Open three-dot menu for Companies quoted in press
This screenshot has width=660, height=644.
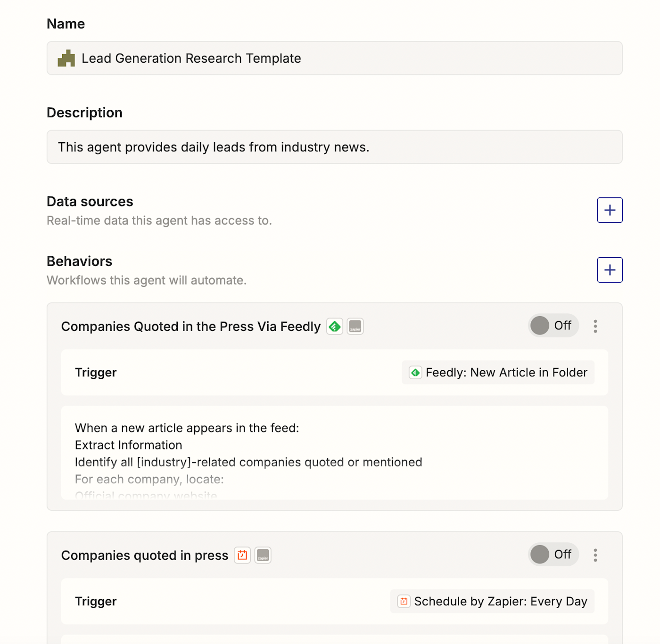[595, 555]
